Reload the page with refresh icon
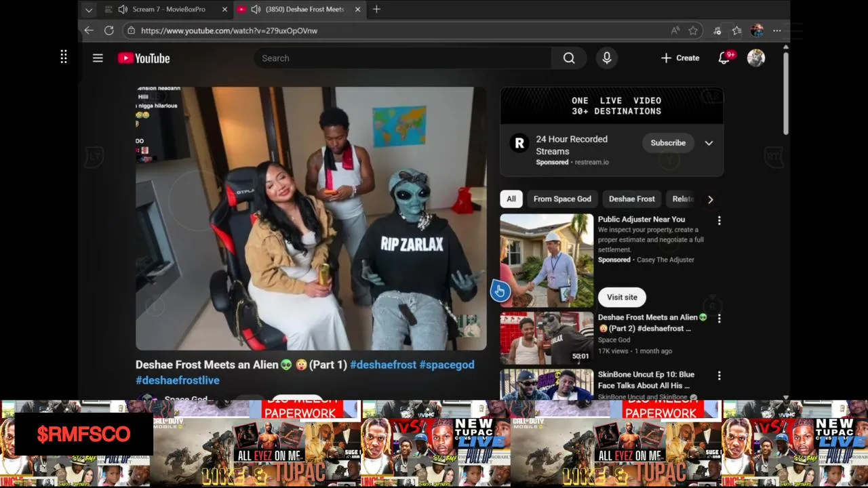Image resolution: width=868 pixels, height=488 pixels. pos(108,30)
